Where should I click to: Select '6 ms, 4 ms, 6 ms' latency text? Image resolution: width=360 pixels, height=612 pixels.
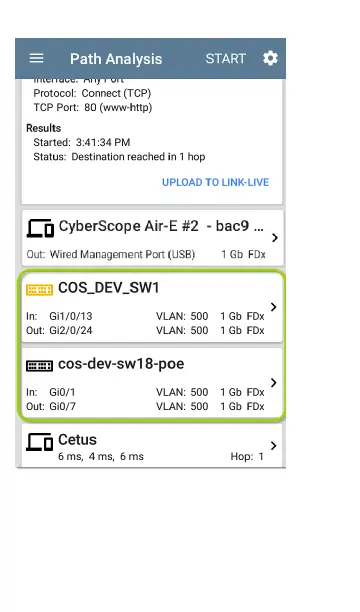(101, 457)
